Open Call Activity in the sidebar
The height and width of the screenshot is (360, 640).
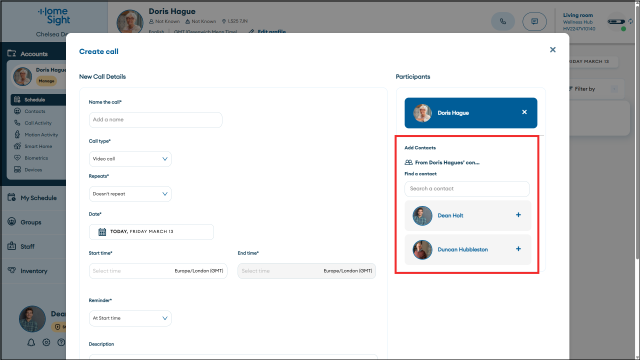click(38, 123)
